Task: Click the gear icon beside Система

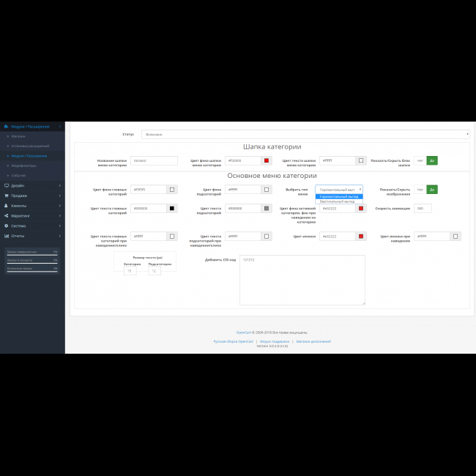Action: 5,226
